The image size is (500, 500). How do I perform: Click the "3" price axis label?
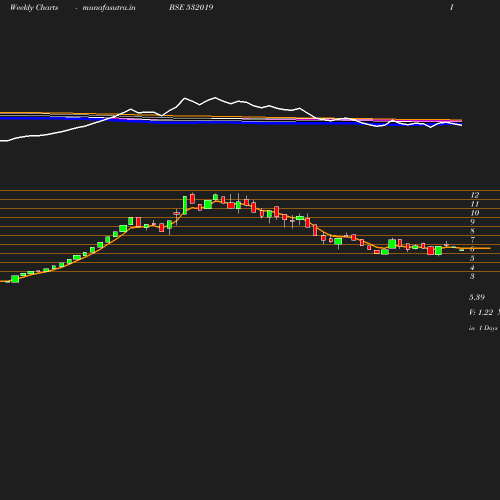tap(473, 276)
